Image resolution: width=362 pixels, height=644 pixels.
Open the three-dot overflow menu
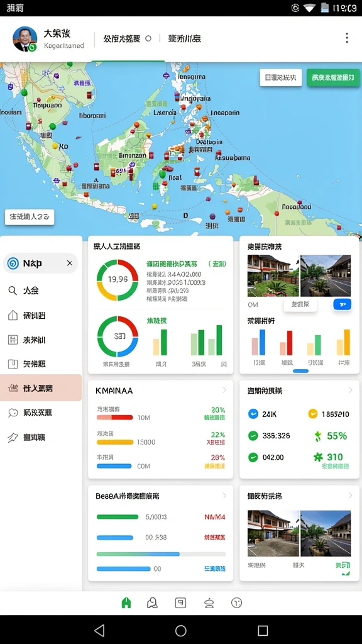[347, 38]
